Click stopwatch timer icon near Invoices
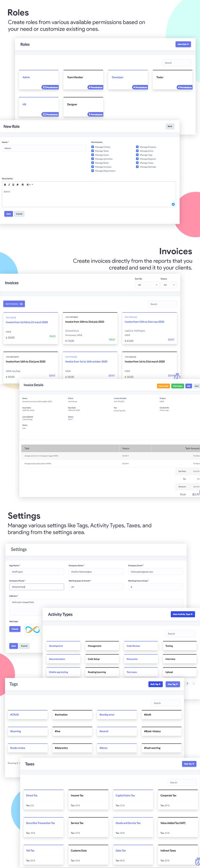 [x=177, y=376]
